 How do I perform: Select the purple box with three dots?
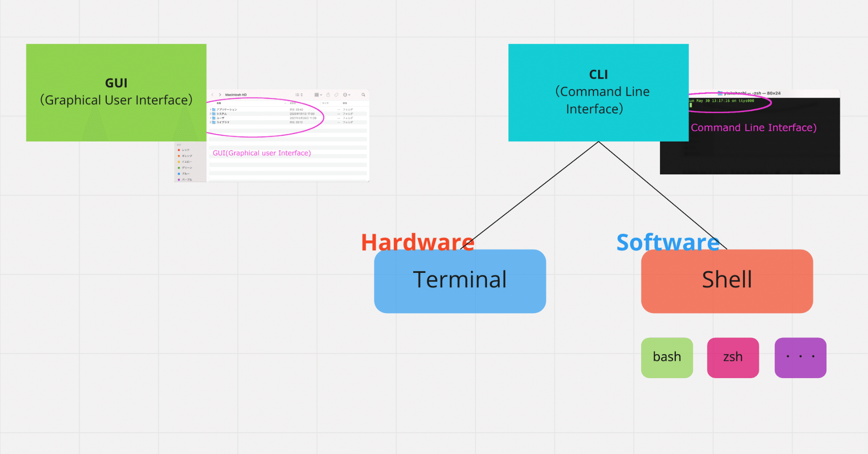800,358
